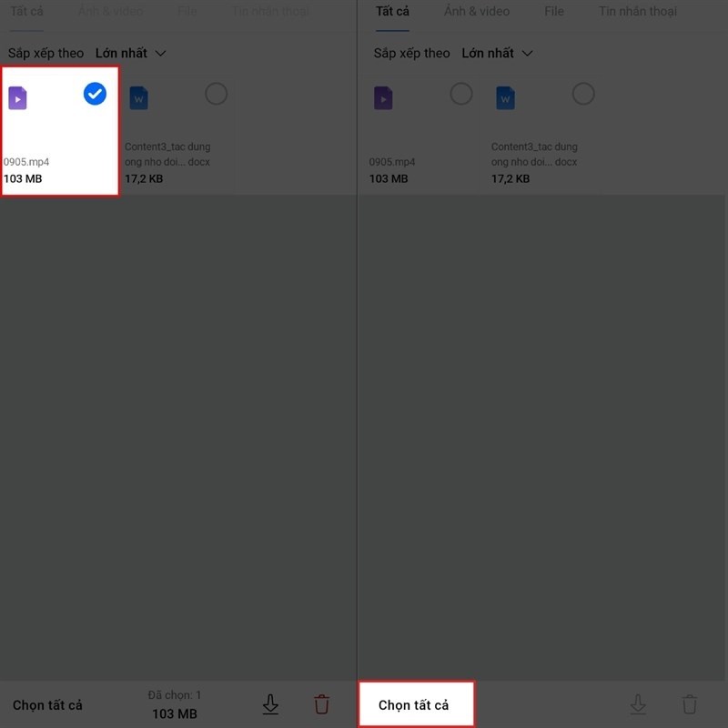Tap the red trash icon in left panel
The height and width of the screenshot is (728, 728).
[321, 703]
